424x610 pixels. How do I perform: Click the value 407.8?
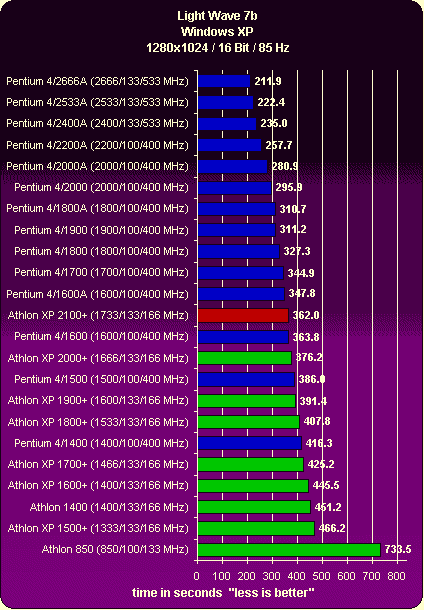point(317,421)
